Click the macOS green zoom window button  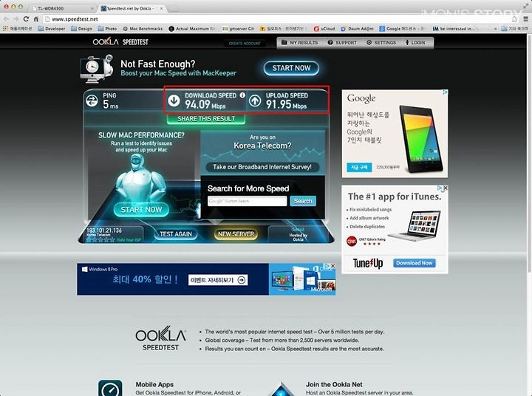click(x=21, y=7)
